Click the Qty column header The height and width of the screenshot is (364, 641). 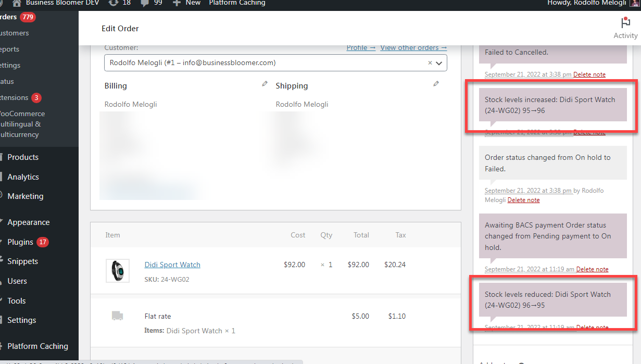pos(326,235)
